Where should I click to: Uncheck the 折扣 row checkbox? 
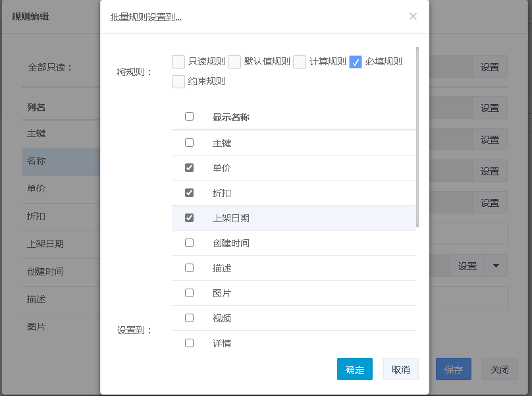pos(190,193)
